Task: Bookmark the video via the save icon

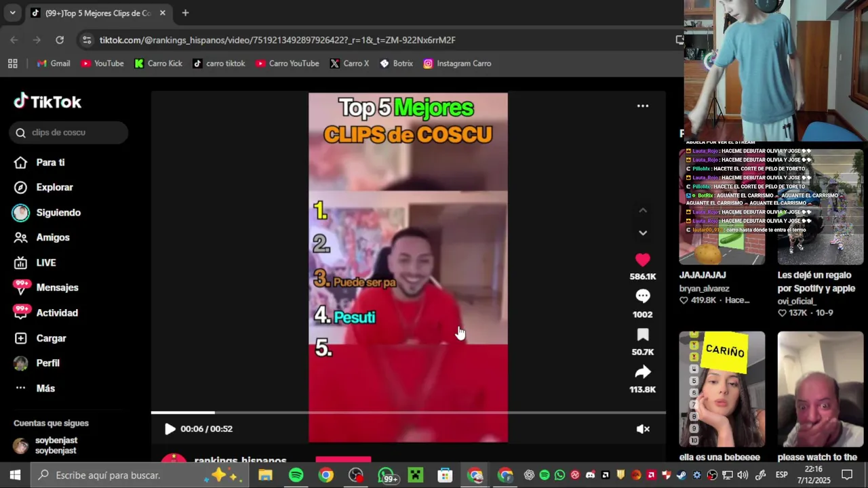Action: (x=642, y=334)
